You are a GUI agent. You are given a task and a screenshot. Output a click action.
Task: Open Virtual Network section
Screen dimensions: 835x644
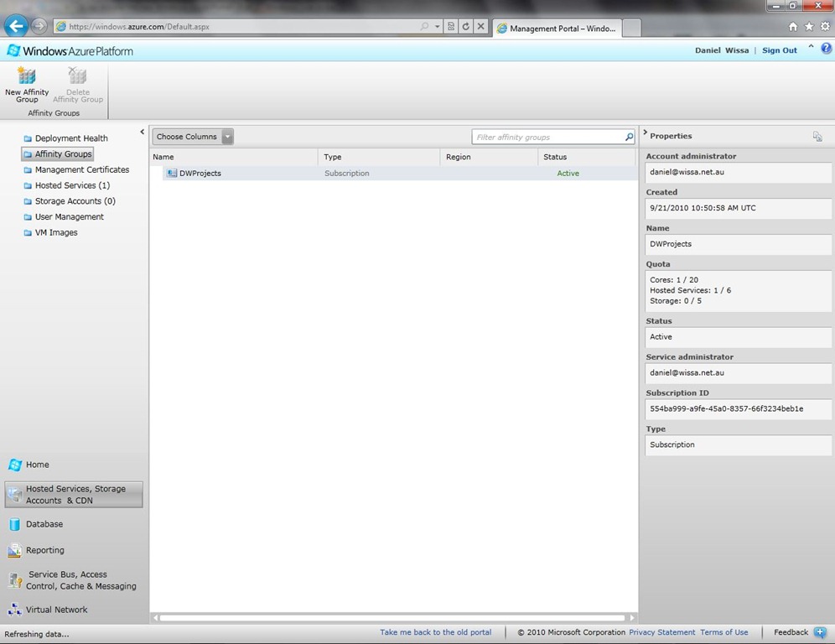coord(55,610)
